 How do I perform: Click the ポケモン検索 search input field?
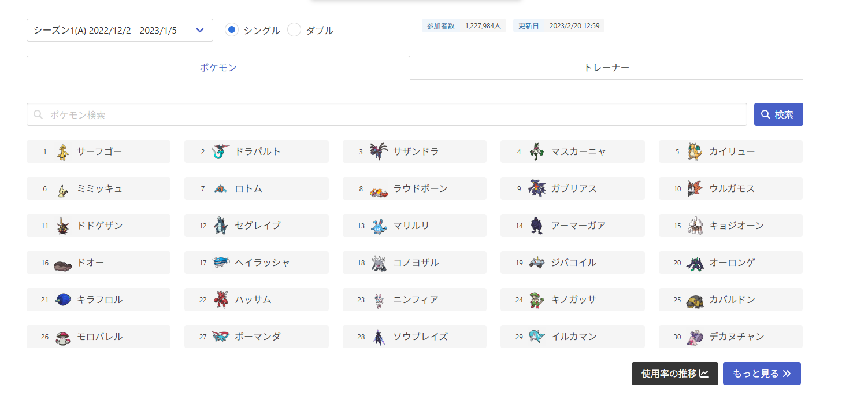[x=387, y=114]
